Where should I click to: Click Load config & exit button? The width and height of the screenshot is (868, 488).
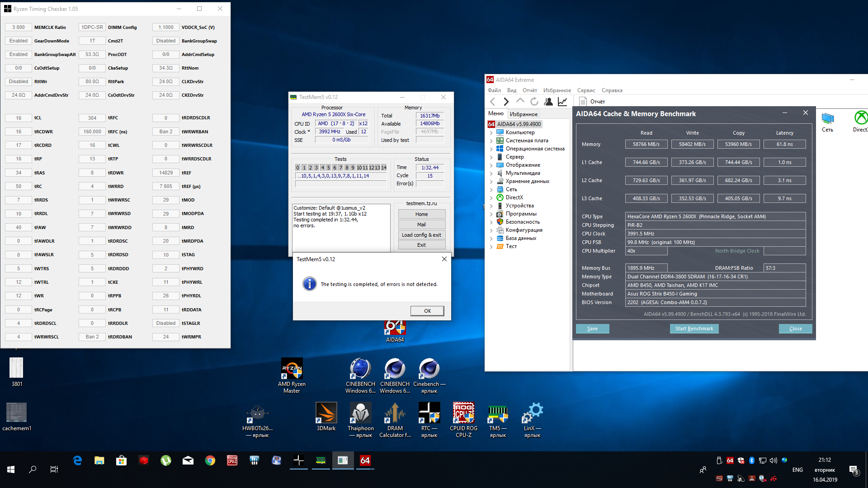coord(421,235)
